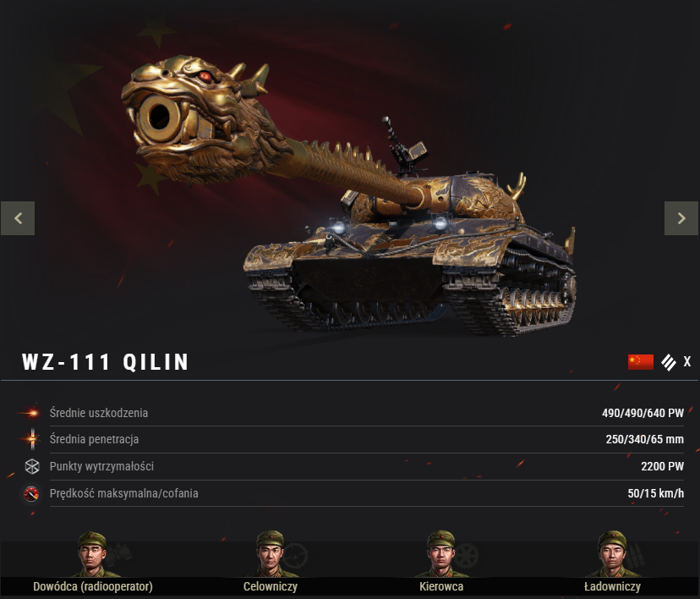Select the Dowódca (radiooperator) crew portrait
The width and height of the screenshot is (700, 599).
(92, 554)
